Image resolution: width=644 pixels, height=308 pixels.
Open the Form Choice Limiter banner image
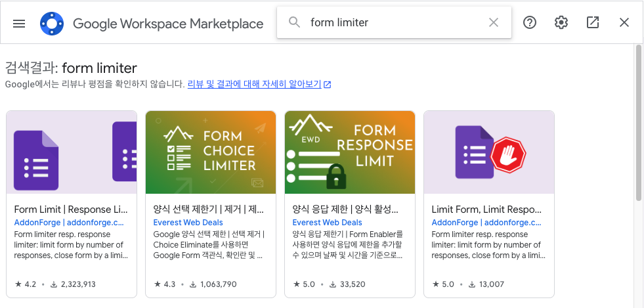coord(211,152)
